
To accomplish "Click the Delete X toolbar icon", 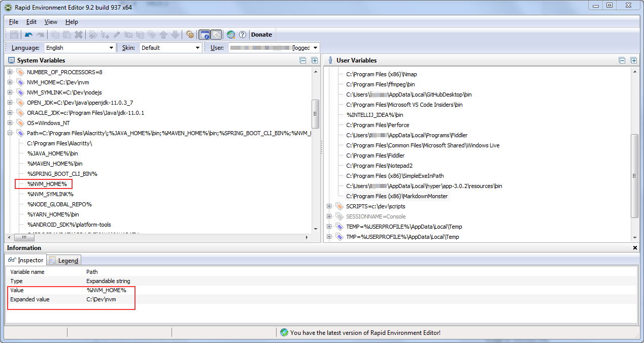I will [x=79, y=35].
